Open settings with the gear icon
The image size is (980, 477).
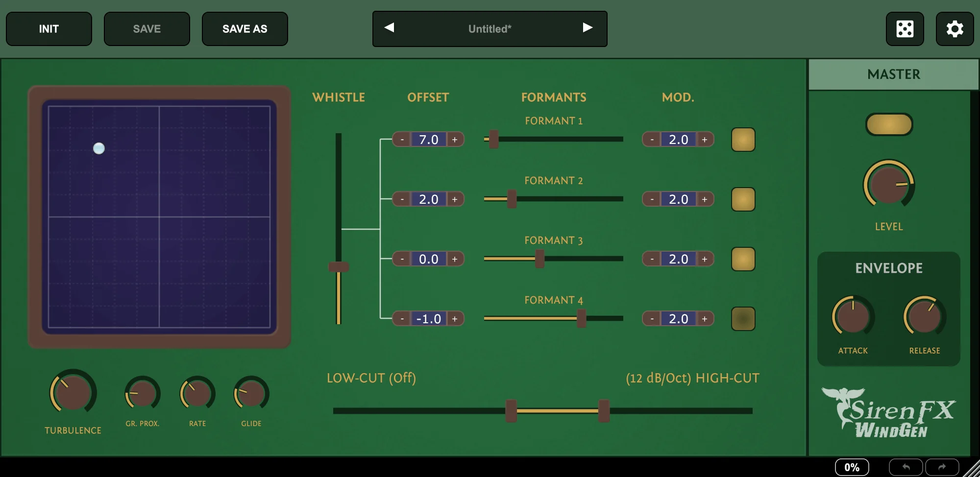955,29
